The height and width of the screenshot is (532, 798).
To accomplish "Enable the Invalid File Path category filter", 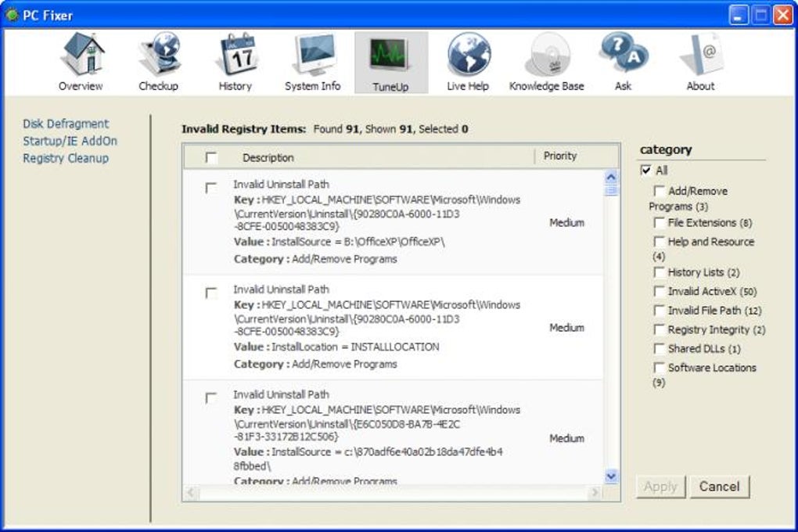I will [x=659, y=310].
